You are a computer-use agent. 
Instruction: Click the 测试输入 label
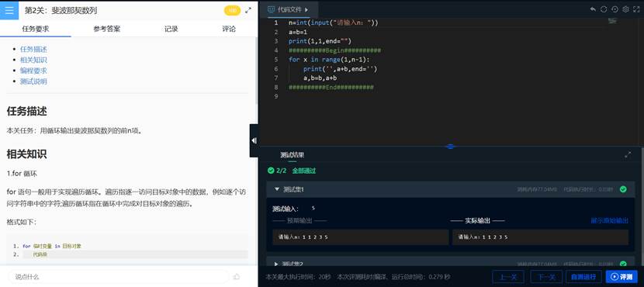point(286,209)
